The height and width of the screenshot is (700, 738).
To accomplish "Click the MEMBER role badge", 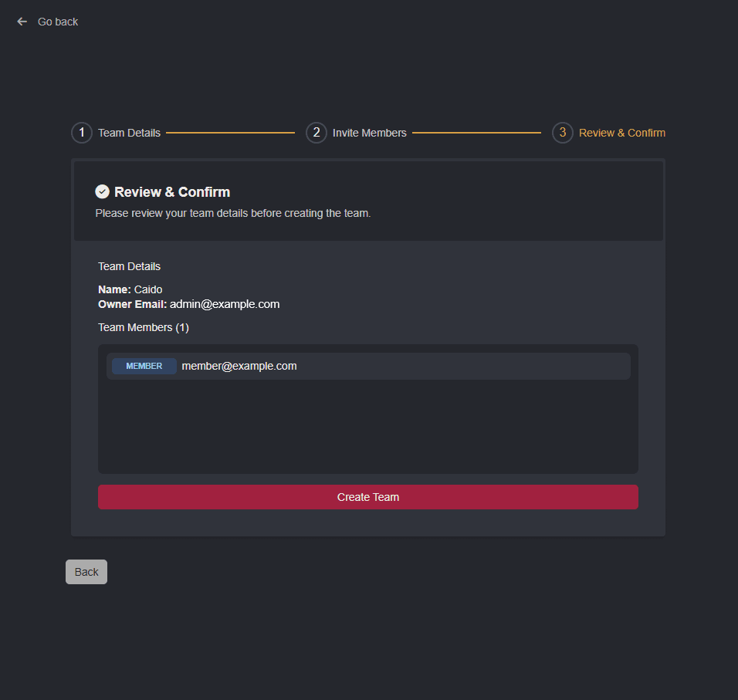I will pyautogui.click(x=144, y=366).
